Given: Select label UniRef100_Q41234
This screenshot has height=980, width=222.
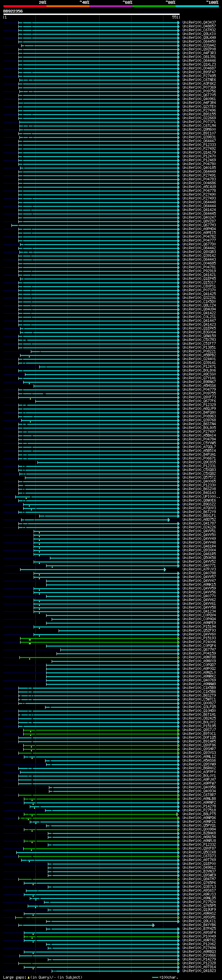Looking at the screenshot, I should (199, 612).
